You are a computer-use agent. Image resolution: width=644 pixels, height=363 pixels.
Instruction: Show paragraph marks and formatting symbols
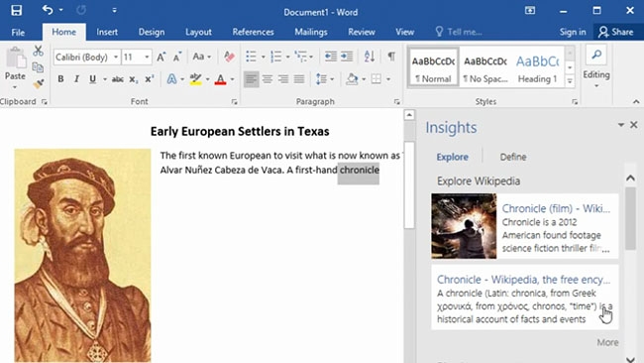(391, 57)
